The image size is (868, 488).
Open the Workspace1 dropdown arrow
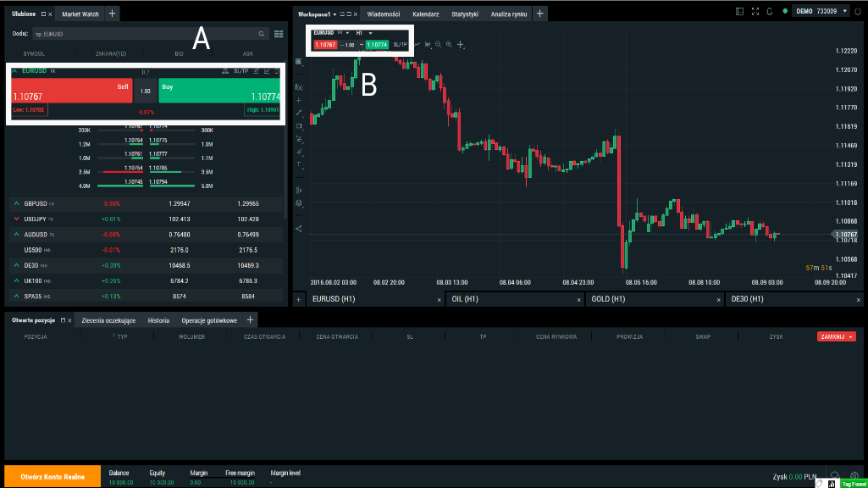pos(334,14)
